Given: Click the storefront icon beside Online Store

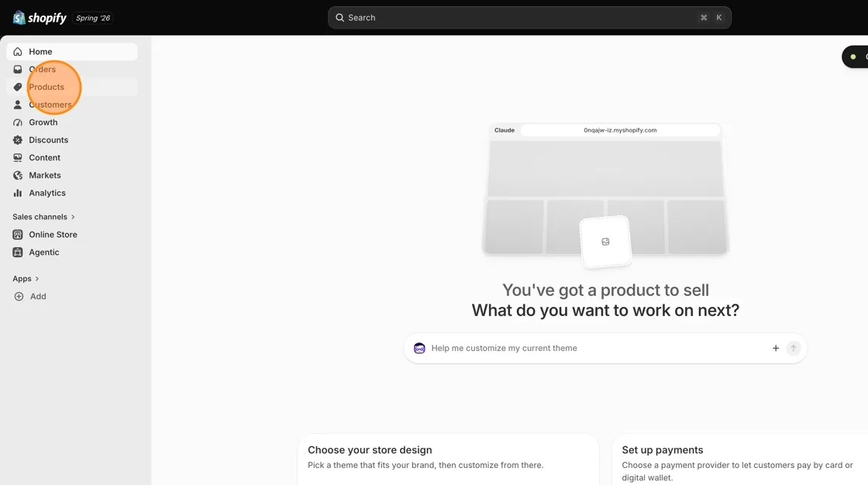Looking at the screenshot, I should [x=18, y=235].
